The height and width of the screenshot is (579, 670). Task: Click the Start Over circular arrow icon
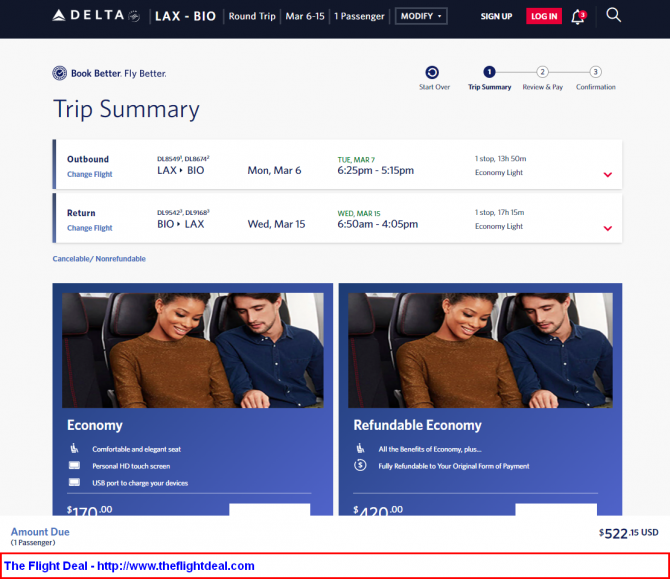[x=432, y=72]
